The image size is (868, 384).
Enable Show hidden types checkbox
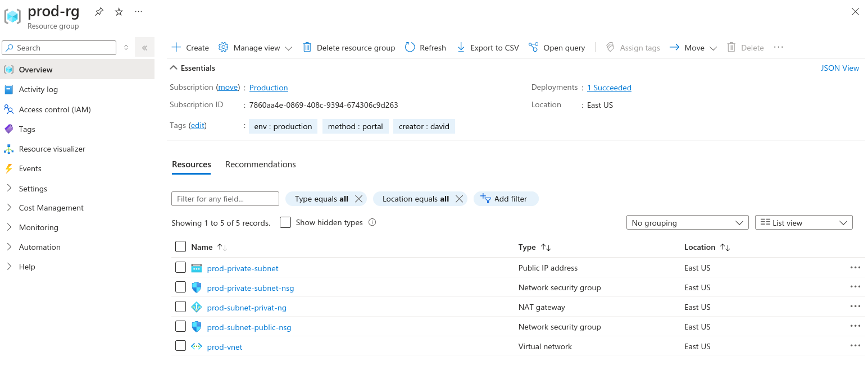[x=285, y=222]
